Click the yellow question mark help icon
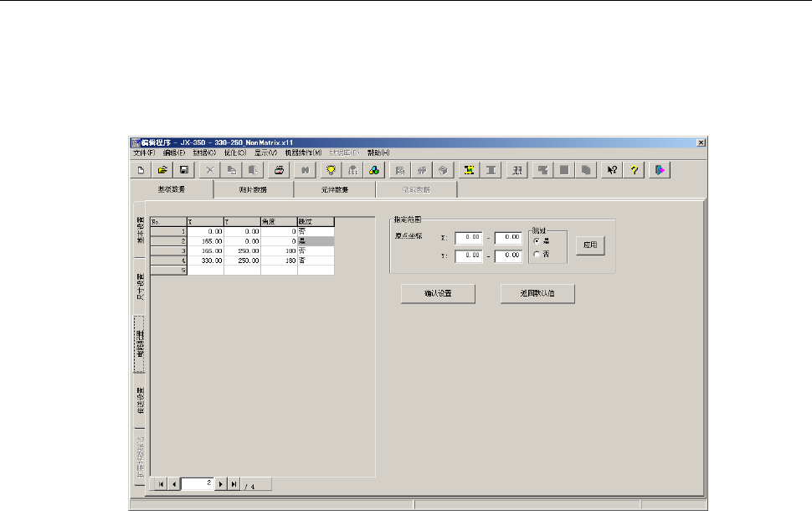Viewport: 812px width, 511px height. pyautogui.click(x=635, y=170)
